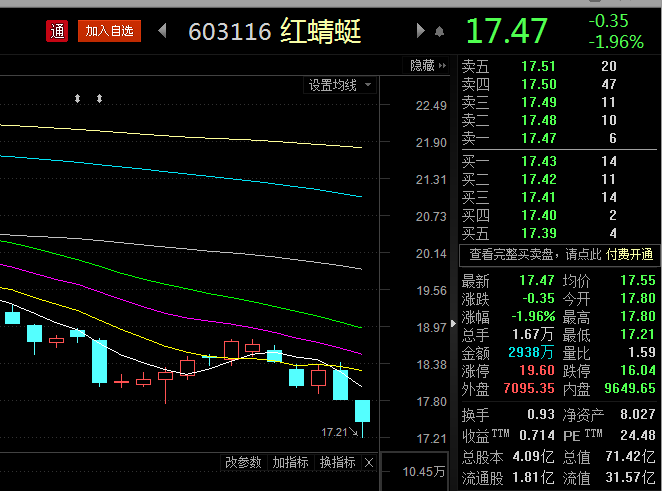Click the first up-down marker on chart
Screen dimensions: 662x491
pyautogui.click(x=77, y=98)
